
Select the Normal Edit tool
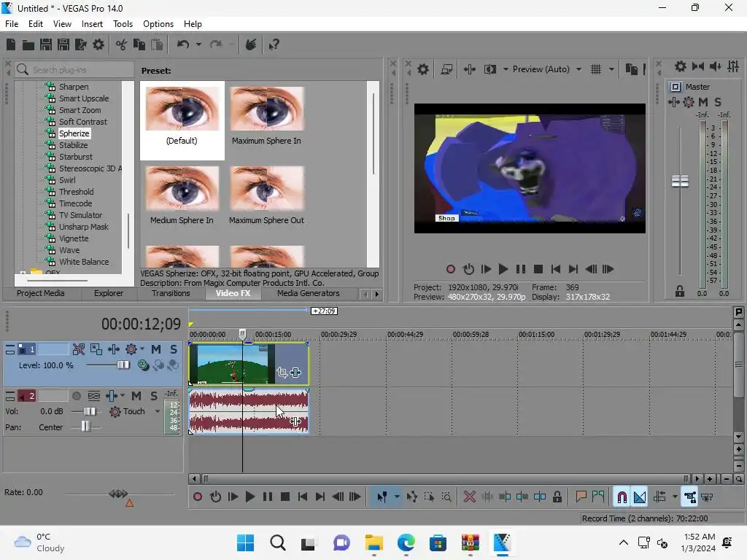click(382, 497)
